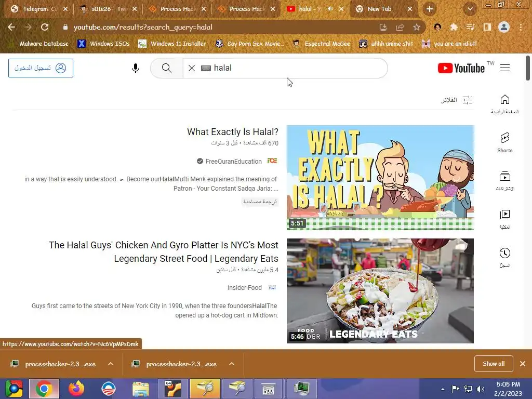The image size is (532, 399).
Task: Open search filters button
Action: pyautogui.click(x=457, y=100)
